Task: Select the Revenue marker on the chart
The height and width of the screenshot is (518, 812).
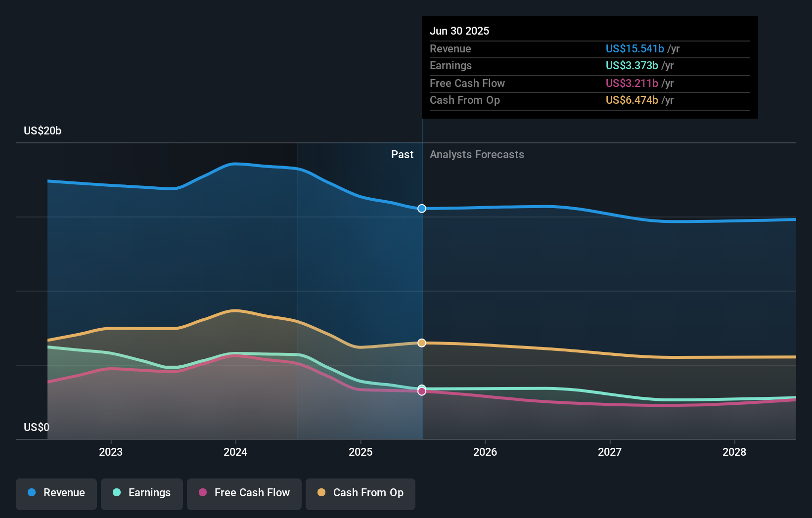Action: tap(421, 209)
